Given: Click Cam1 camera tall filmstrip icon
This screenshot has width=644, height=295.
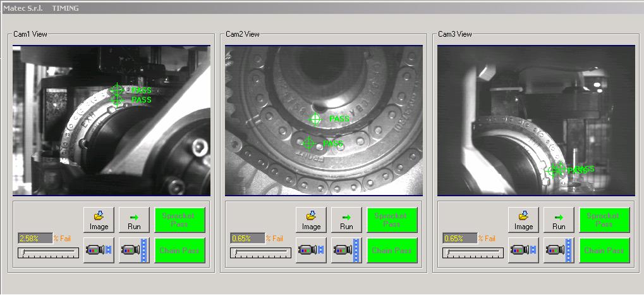Looking at the screenshot, I should click(134, 251).
